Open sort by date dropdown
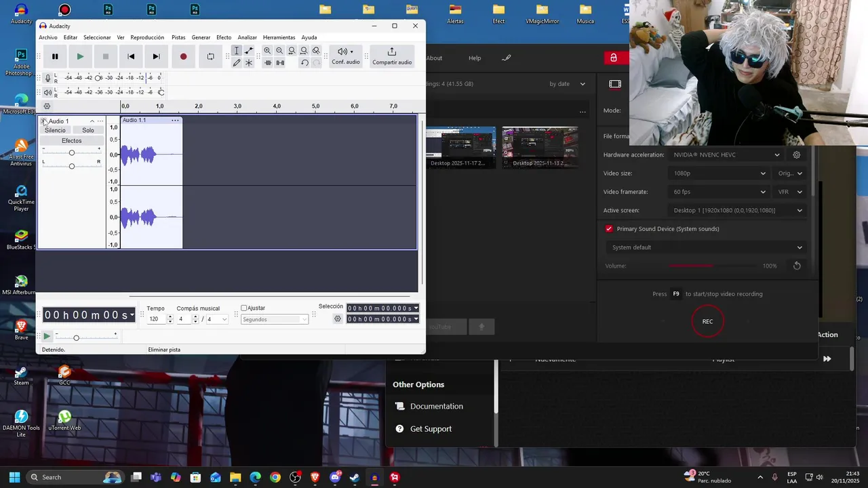The width and height of the screenshot is (868, 488). pyautogui.click(x=567, y=84)
